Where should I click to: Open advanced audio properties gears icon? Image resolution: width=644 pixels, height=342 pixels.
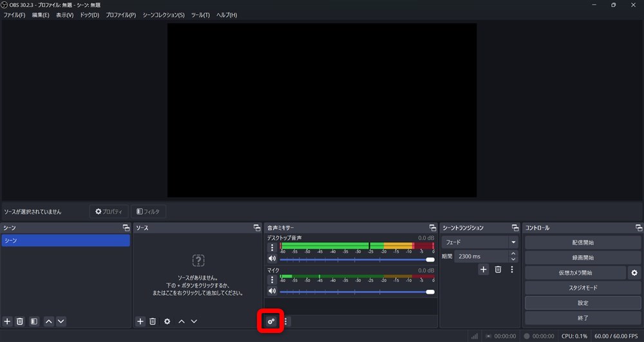click(270, 321)
